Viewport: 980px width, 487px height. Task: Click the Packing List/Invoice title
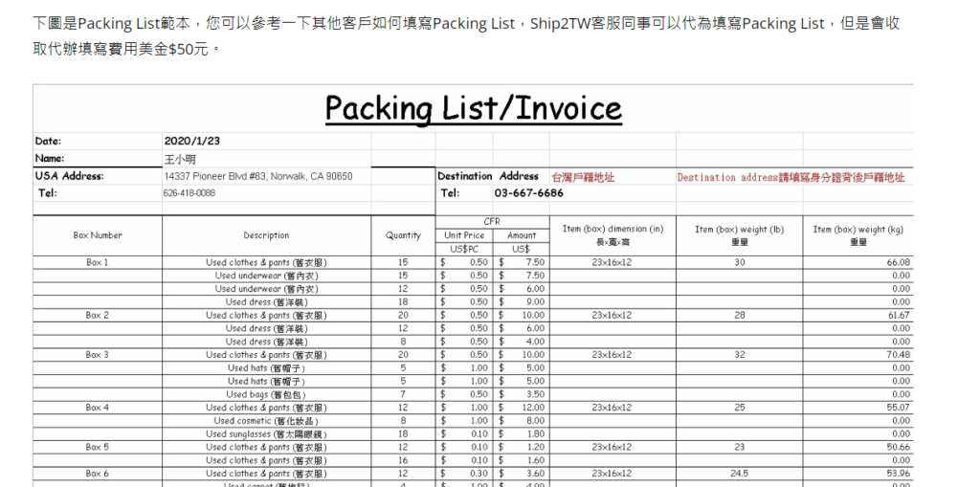point(473,108)
